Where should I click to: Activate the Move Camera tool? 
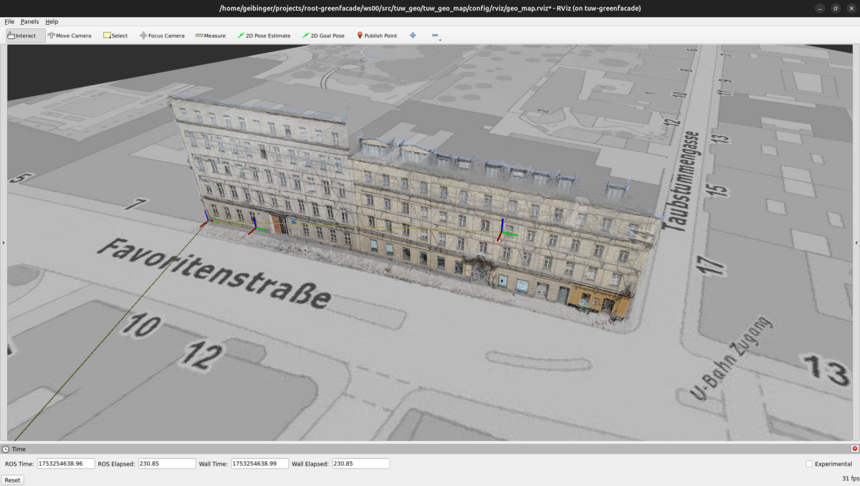(70, 36)
